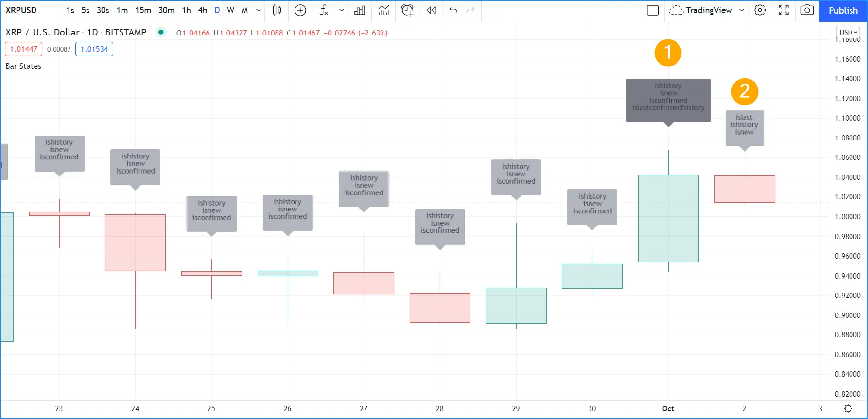Viewport: 868px width, 419px height.
Task: Open chart settings gear in toolbar
Action: click(760, 10)
